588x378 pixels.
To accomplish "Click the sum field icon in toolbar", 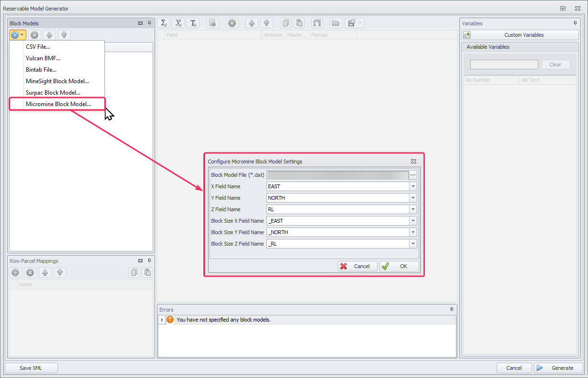I will pos(164,23).
